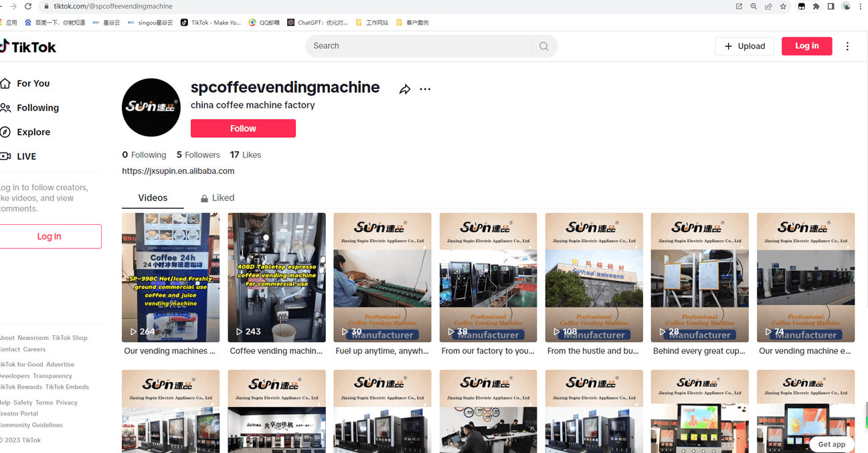Viewport: 868px width, 453px height.
Task: Open the ChatGPT bookmark
Action: tap(317, 22)
